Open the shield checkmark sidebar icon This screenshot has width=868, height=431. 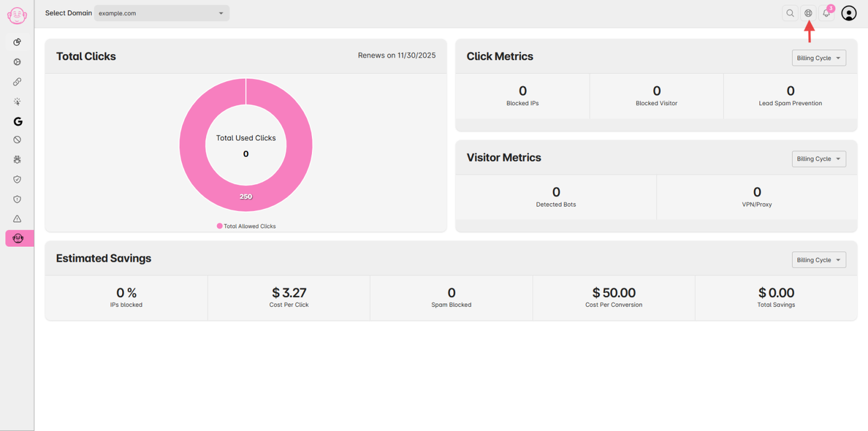click(x=17, y=179)
